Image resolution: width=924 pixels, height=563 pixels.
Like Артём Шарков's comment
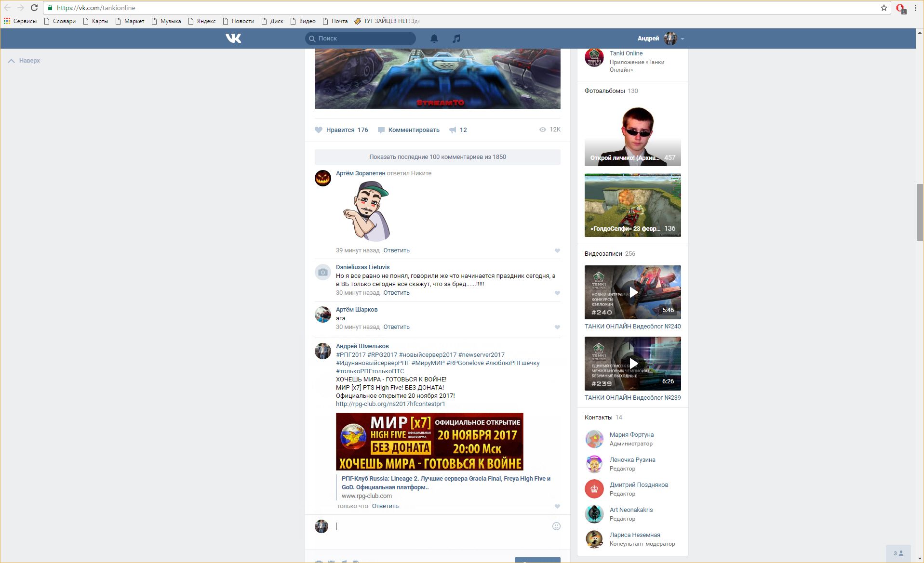[x=557, y=327]
